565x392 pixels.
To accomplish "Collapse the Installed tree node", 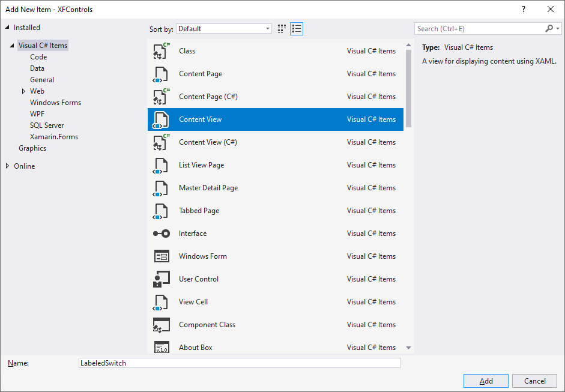I will point(7,28).
